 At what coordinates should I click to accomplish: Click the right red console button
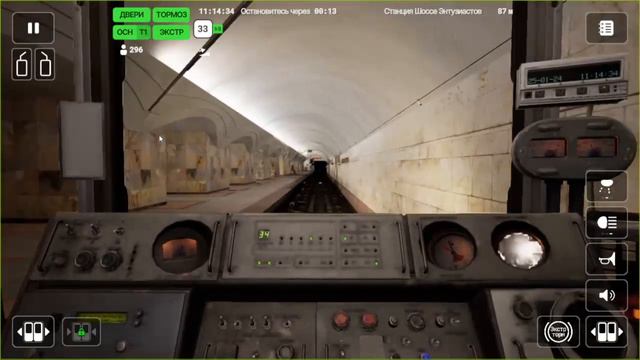[368, 320]
